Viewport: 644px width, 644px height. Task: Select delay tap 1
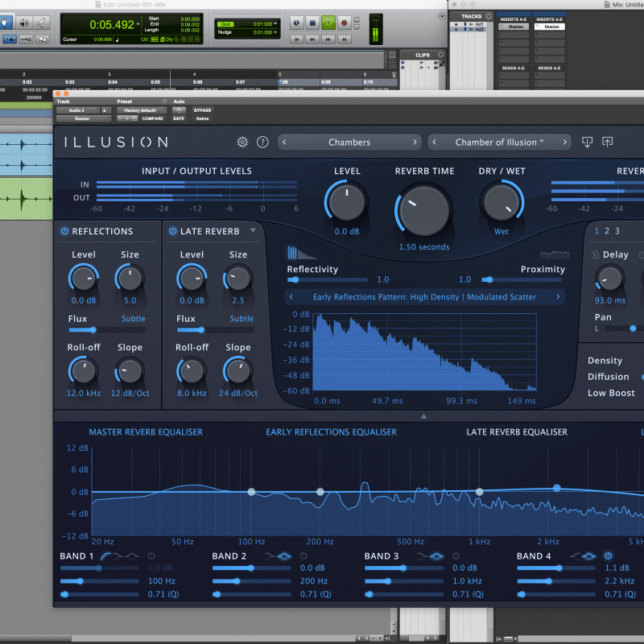pyautogui.click(x=597, y=231)
